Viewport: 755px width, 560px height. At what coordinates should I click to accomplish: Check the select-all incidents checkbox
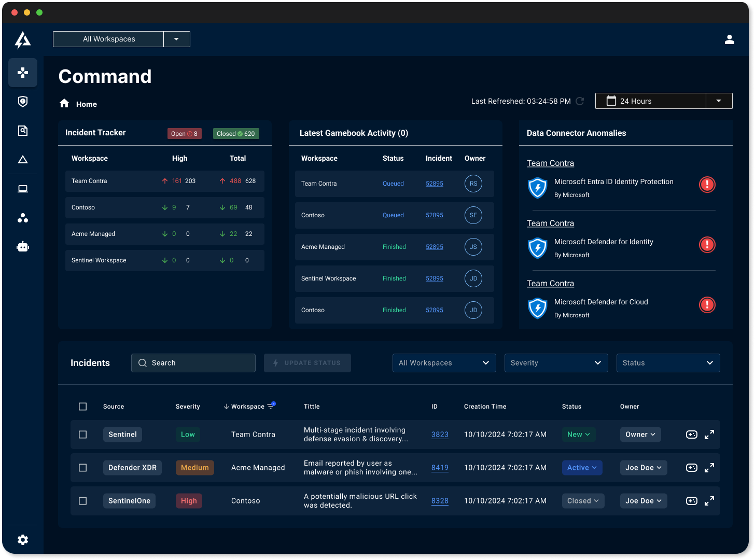coord(82,407)
